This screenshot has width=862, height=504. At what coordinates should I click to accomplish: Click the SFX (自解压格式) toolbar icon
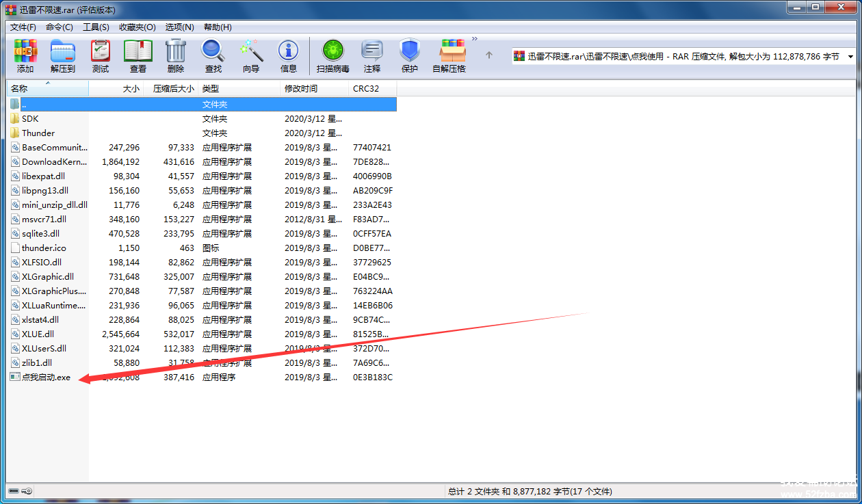(x=449, y=56)
